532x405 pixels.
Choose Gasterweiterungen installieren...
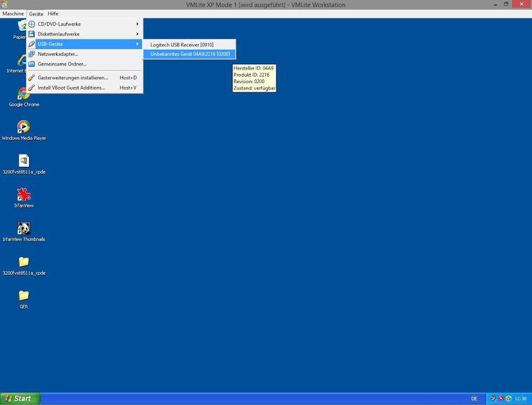click(x=84, y=78)
